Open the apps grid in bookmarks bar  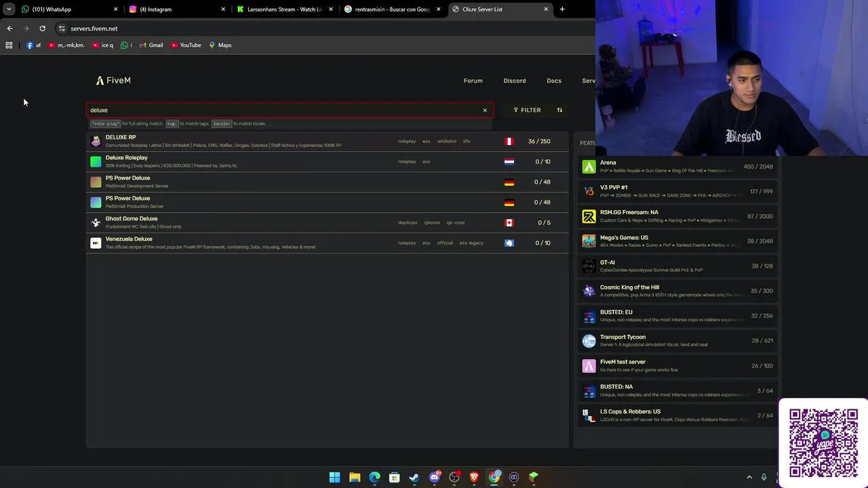(9, 45)
